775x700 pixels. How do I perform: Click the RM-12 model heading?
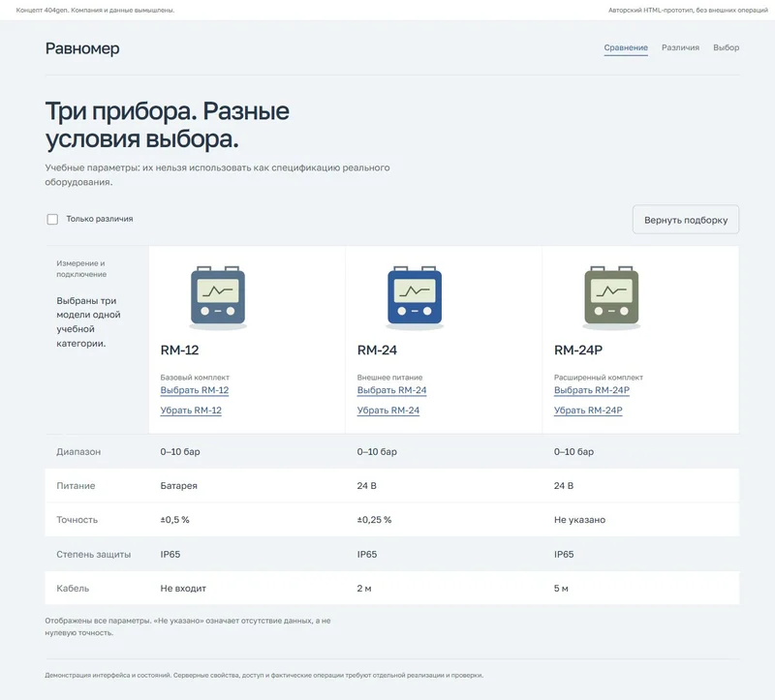[179, 350]
